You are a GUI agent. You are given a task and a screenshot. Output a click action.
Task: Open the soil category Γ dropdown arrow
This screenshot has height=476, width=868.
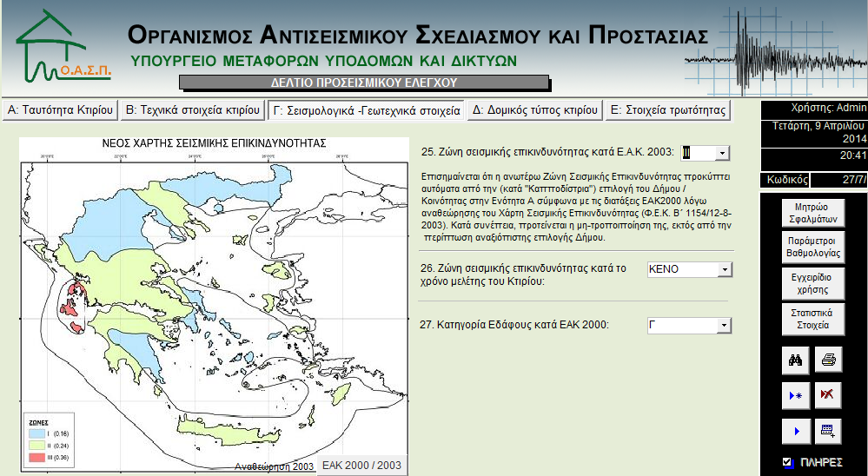click(x=724, y=326)
